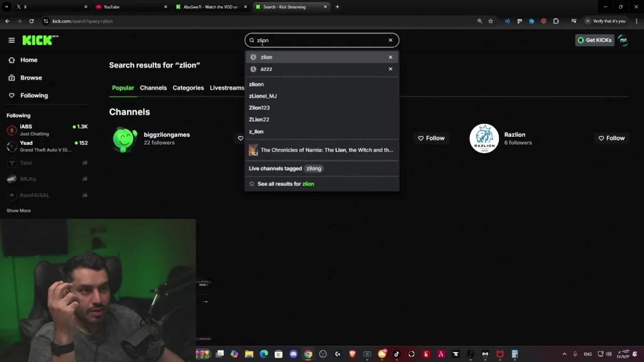This screenshot has width=644, height=362.
Task: Open Discord from taskbar
Action: pos(293,354)
